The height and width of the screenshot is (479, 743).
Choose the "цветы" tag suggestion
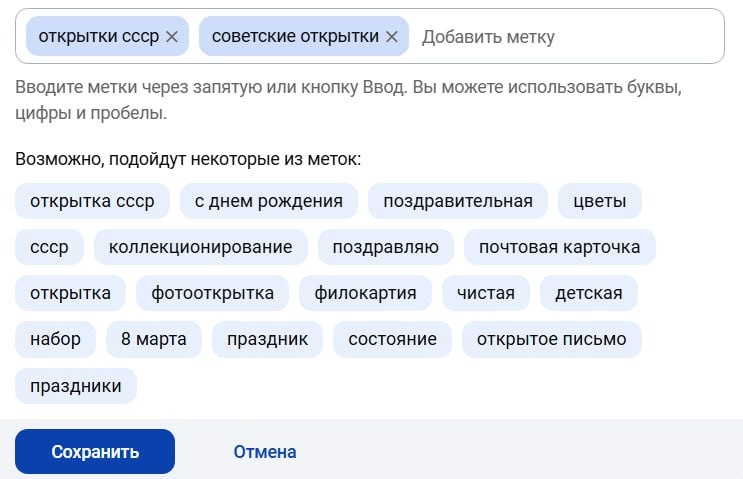tap(600, 201)
